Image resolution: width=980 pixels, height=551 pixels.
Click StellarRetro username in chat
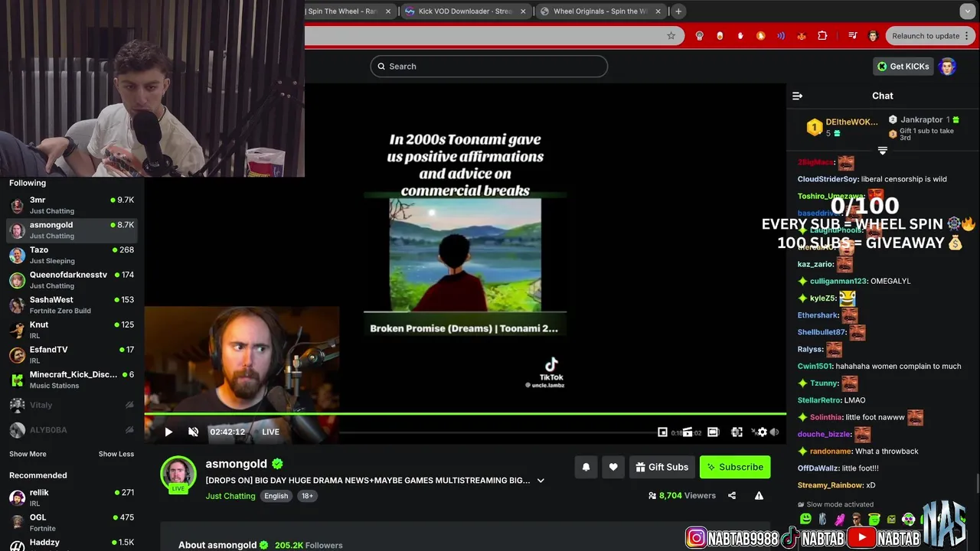click(819, 400)
